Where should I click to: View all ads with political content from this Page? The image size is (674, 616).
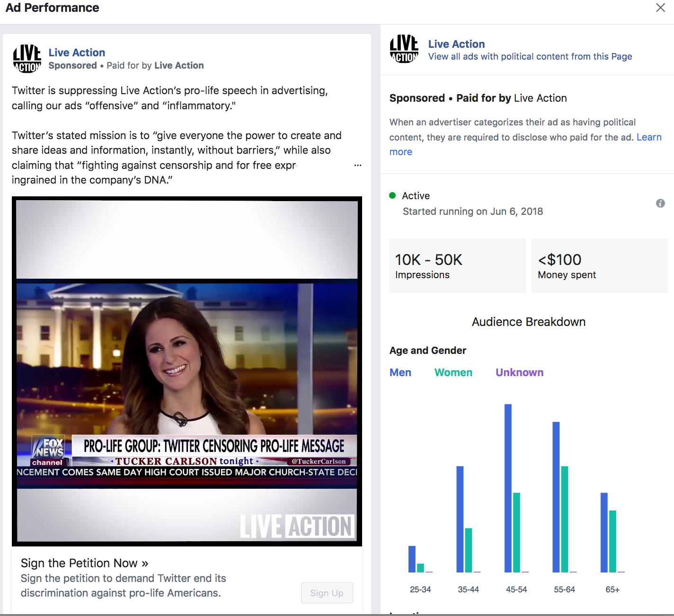coord(530,56)
